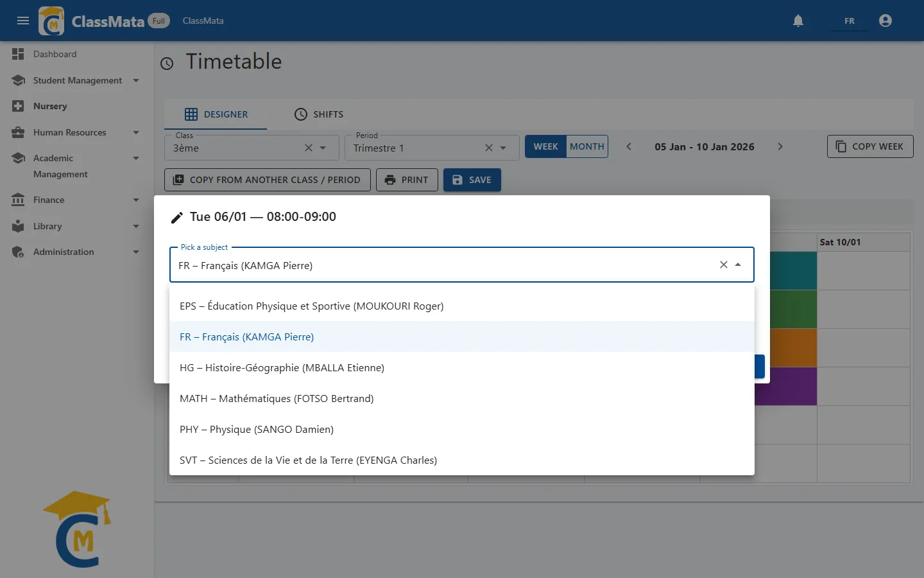Open the Period dropdown arrow
The image size is (924, 578).
click(503, 148)
